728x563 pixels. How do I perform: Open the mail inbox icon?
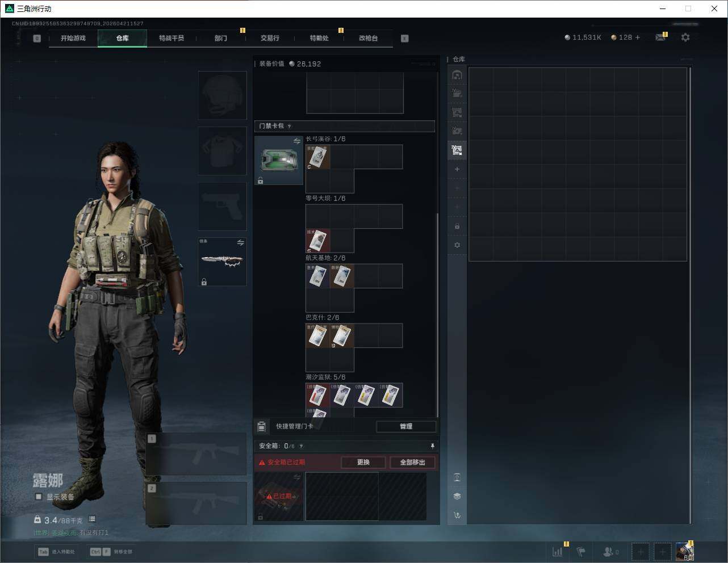(x=660, y=37)
